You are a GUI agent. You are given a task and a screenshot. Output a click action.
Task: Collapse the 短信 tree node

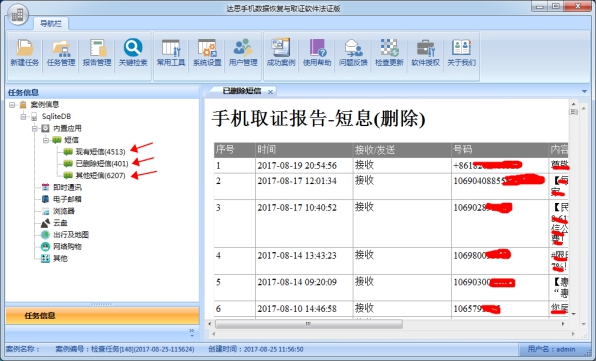coord(46,140)
